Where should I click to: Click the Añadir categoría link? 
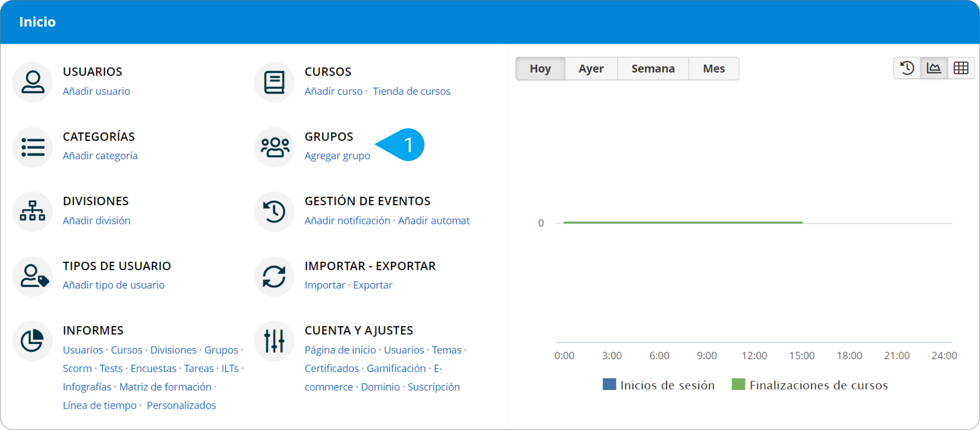(100, 156)
